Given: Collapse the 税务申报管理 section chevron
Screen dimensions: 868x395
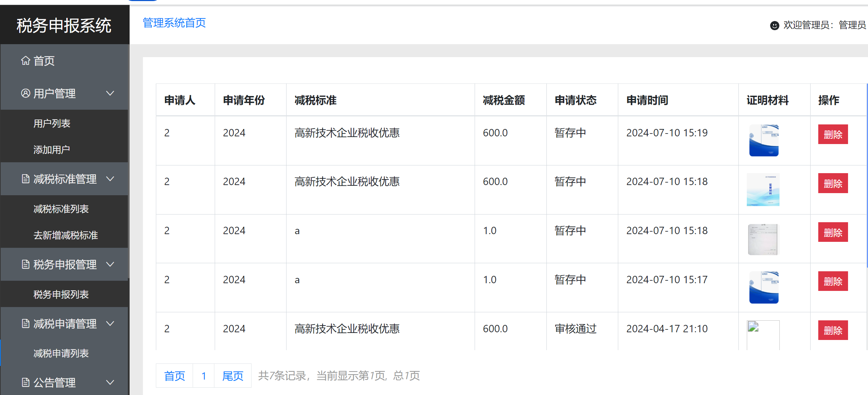Looking at the screenshot, I should coord(110,264).
